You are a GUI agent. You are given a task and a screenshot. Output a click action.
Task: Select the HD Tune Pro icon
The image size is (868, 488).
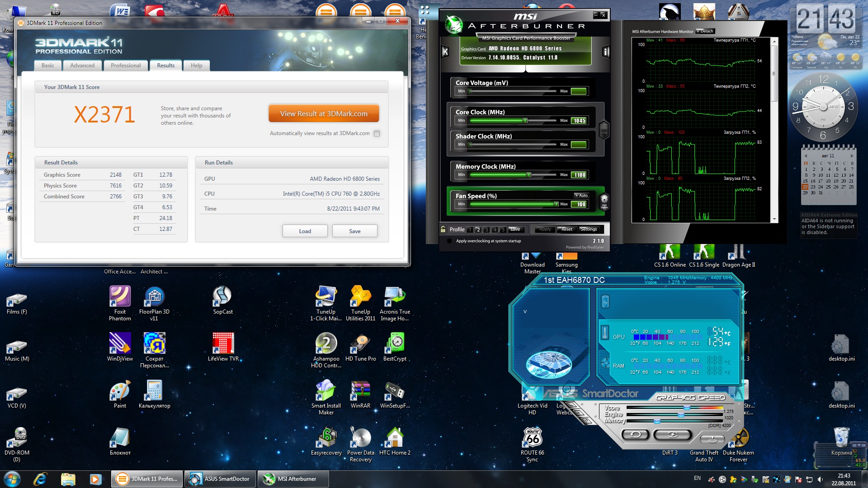(360, 347)
